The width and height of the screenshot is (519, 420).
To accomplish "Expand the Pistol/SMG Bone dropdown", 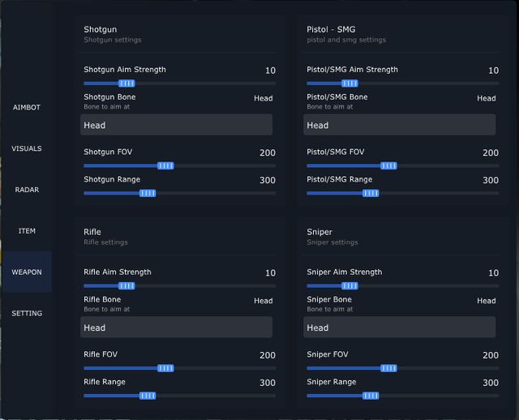I will [399, 125].
